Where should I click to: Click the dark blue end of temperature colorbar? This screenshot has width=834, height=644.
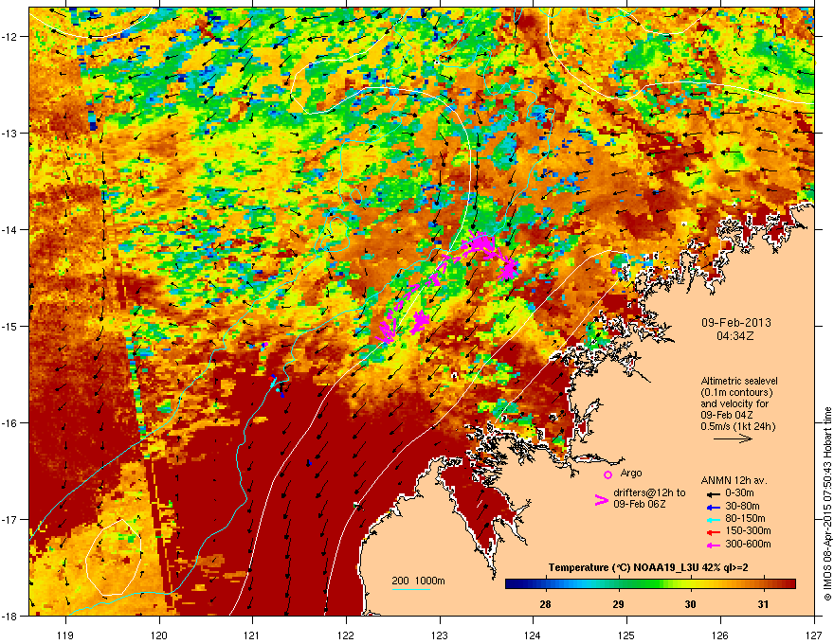(x=510, y=584)
